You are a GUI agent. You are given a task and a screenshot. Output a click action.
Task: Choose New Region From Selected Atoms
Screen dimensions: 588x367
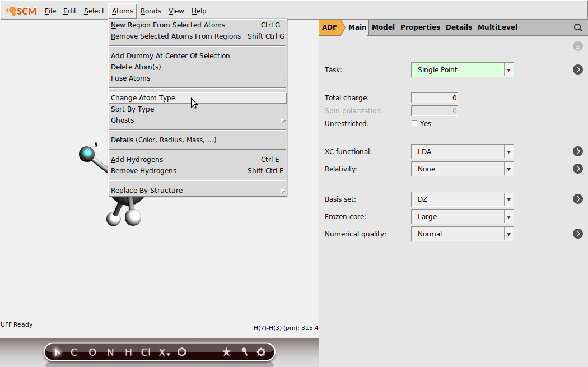click(x=198, y=25)
